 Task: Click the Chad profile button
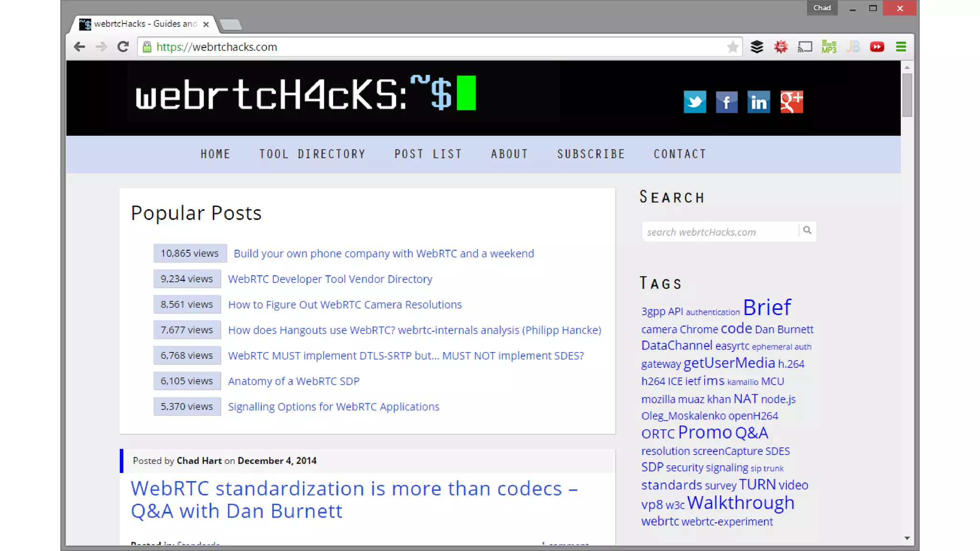coord(822,8)
